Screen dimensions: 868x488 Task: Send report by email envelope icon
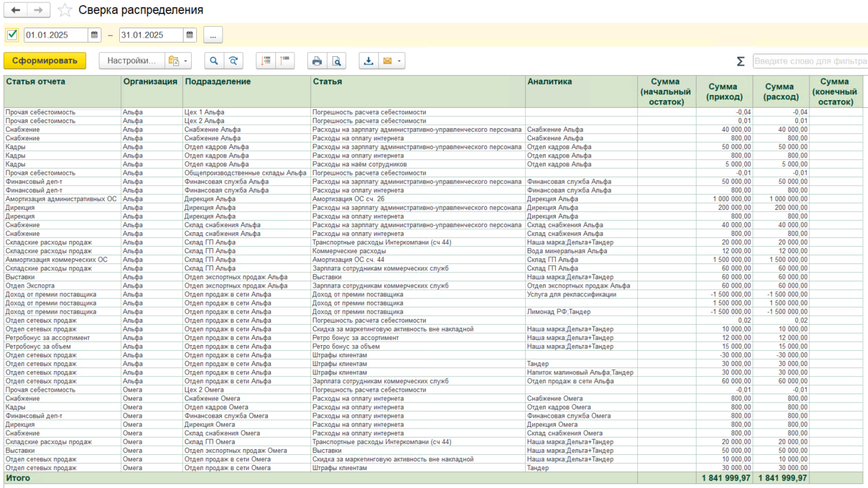coord(386,61)
